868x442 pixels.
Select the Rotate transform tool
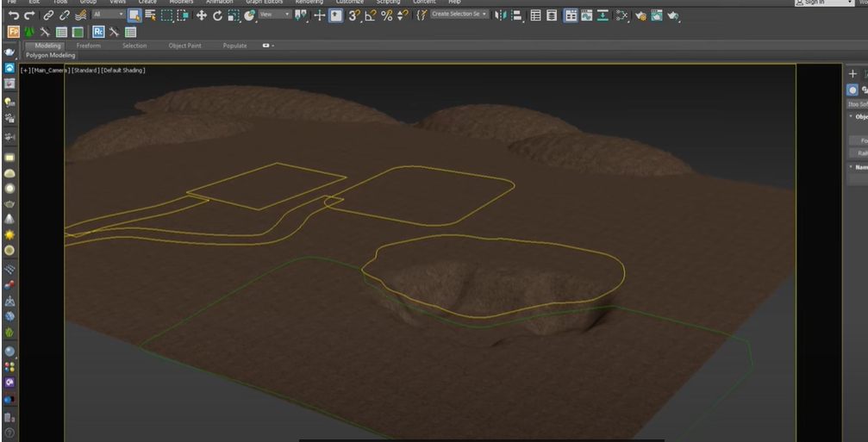coord(217,16)
